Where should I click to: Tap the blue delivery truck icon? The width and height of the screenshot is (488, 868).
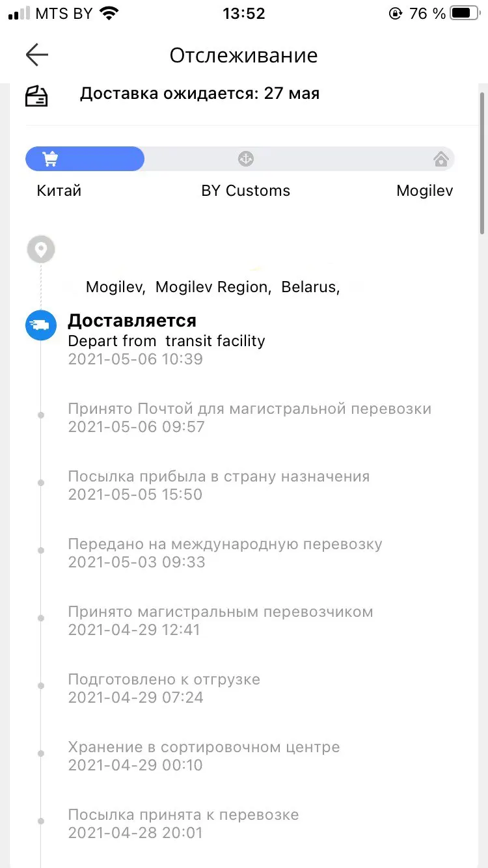40,325
